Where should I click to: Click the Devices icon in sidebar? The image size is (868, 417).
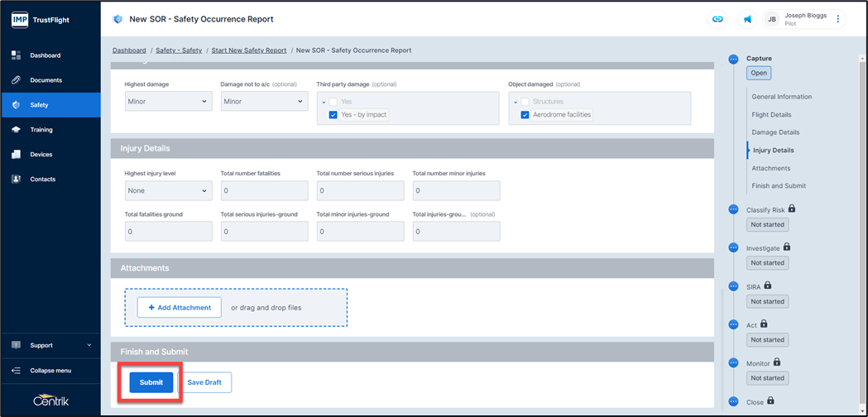(16, 155)
